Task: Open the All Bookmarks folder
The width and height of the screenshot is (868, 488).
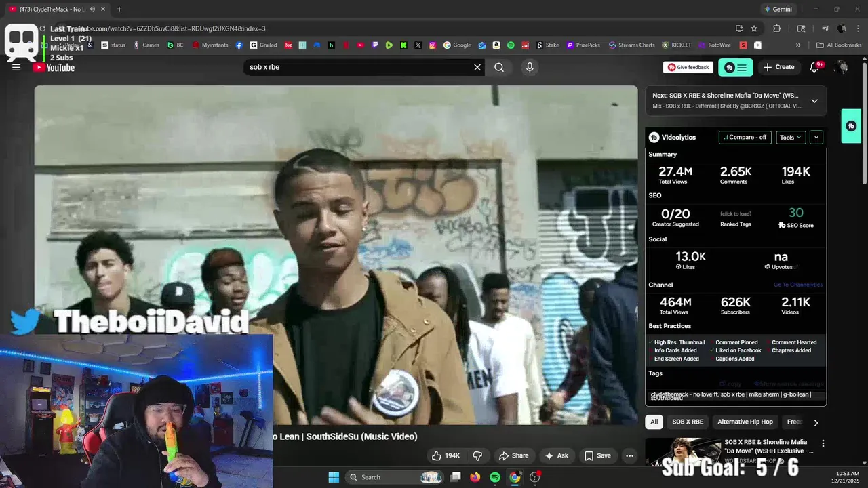Action: [x=839, y=45]
